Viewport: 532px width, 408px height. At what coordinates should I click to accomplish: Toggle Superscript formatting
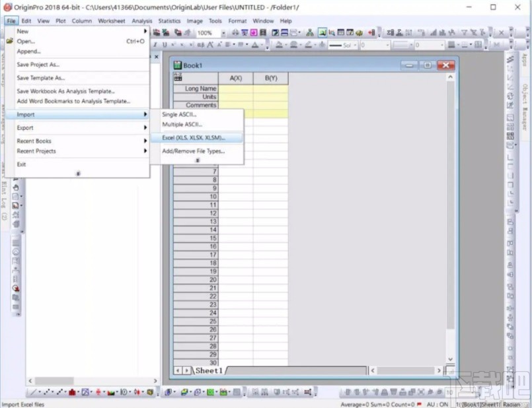coord(173,45)
